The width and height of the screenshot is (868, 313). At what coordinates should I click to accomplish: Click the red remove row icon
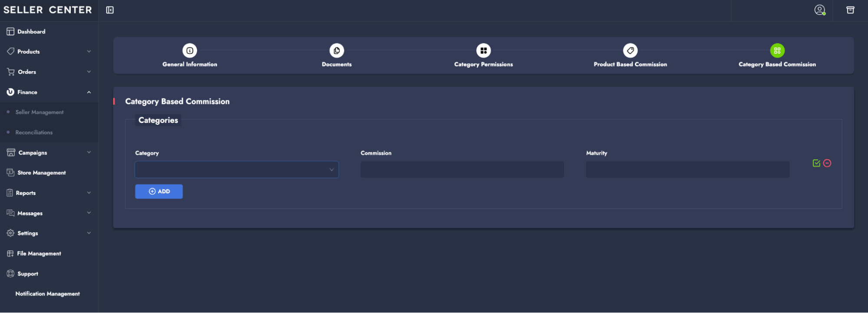(827, 163)
